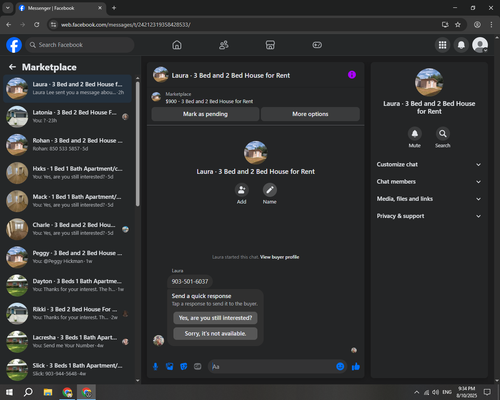Select the Messenger | Facebook browser tab
Image resolution: width=500 pixels, height=400 pixels.
click(60, 8)
